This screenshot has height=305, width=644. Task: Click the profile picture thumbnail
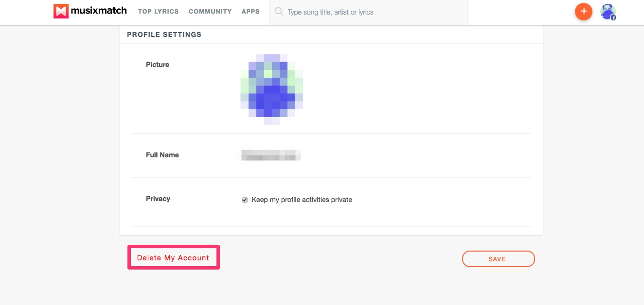pos(272,90)
